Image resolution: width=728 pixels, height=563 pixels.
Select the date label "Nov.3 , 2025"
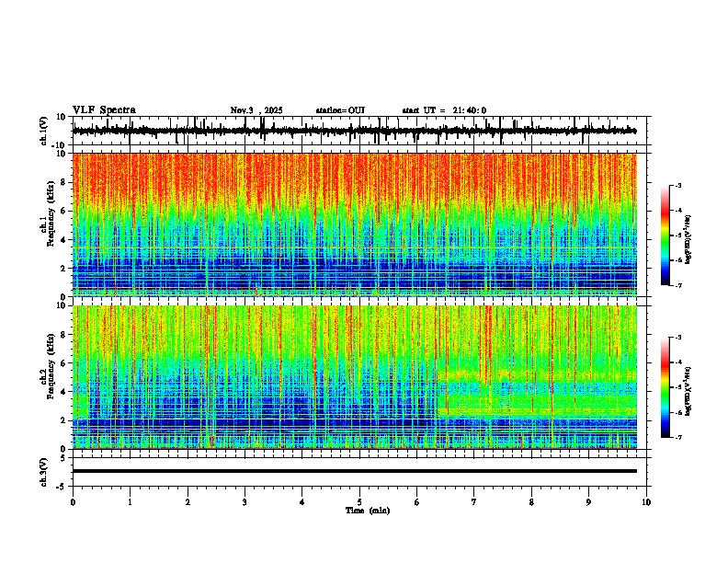coord(256,110)
